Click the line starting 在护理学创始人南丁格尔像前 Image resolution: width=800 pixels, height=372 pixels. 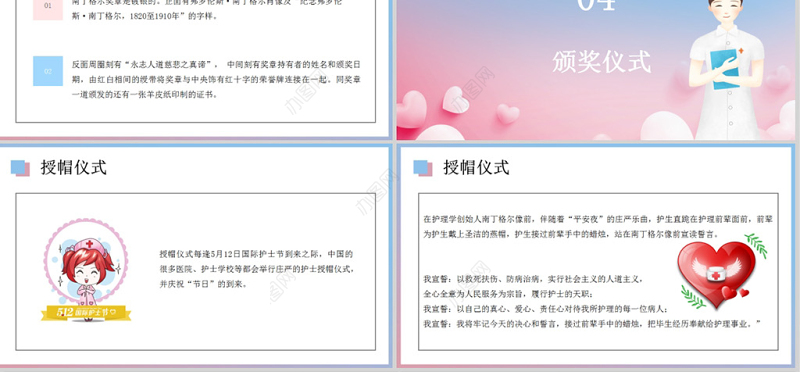pyautogui.click(x=598, y=219)
